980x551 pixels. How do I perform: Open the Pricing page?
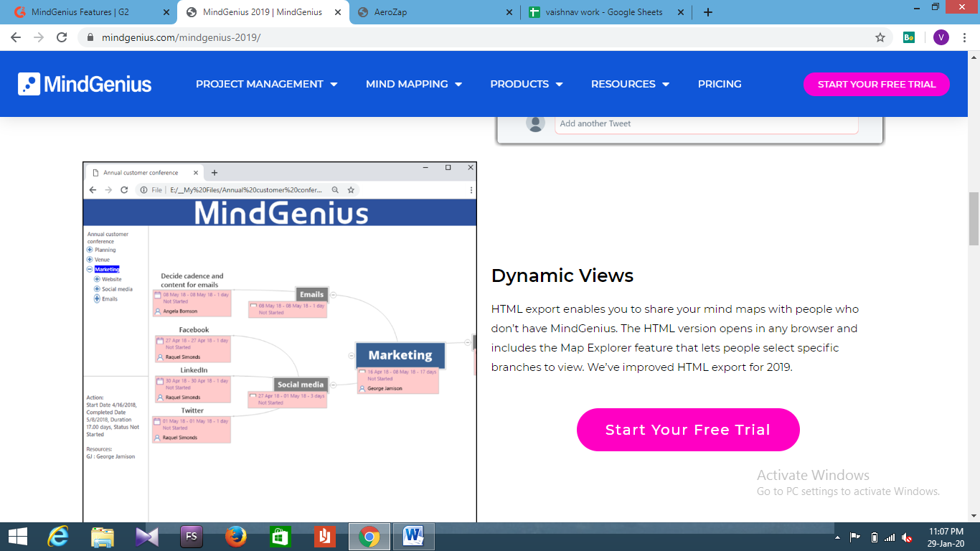click(720, 84)
